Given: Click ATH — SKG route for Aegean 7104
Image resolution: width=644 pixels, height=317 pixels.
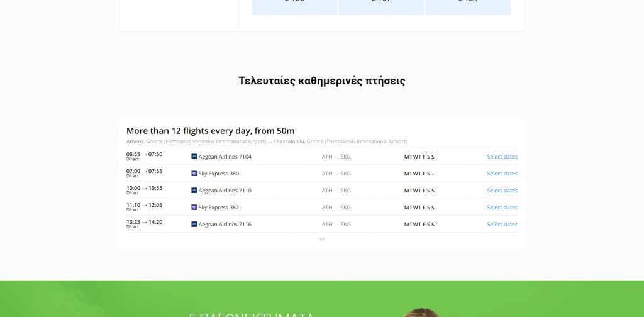Looking at the screenshot, I should [336, 157].
